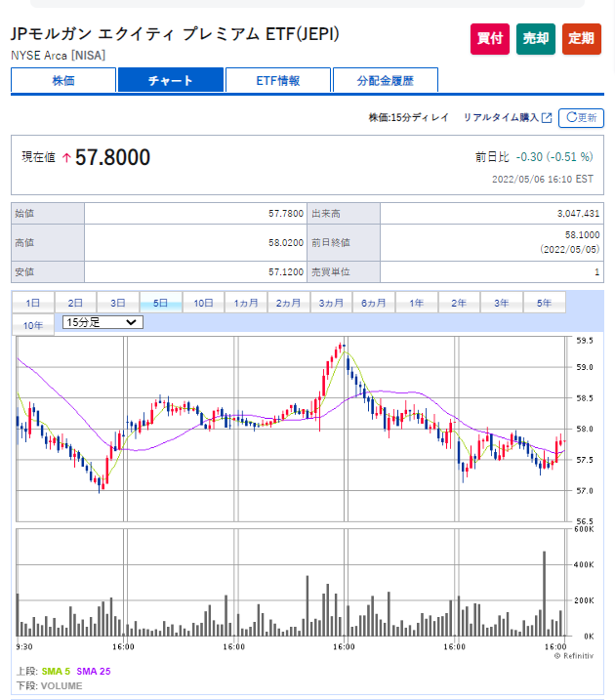Click the 始値 value 57.7800
This screenshot has height=700, width=615.
coord(286,214)
